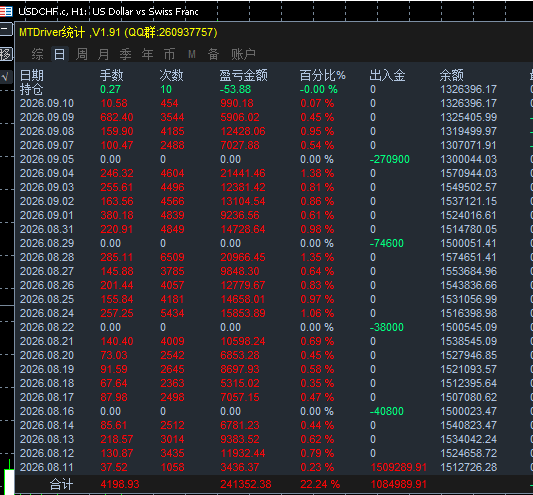Open the 月 monthly statistics tab

103,54
